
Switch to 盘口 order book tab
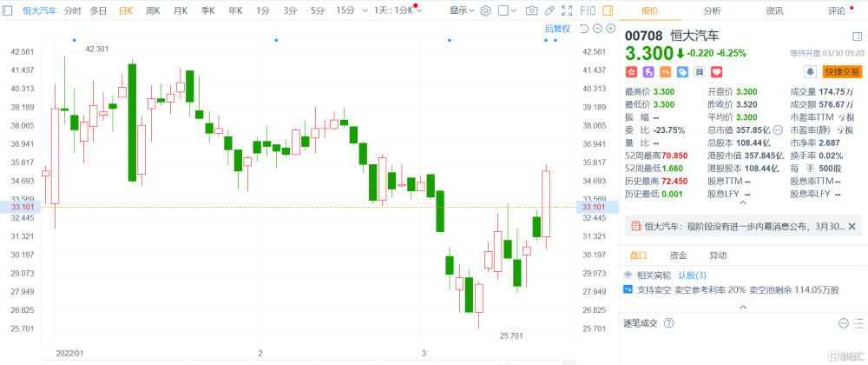(x=638, y=255)
